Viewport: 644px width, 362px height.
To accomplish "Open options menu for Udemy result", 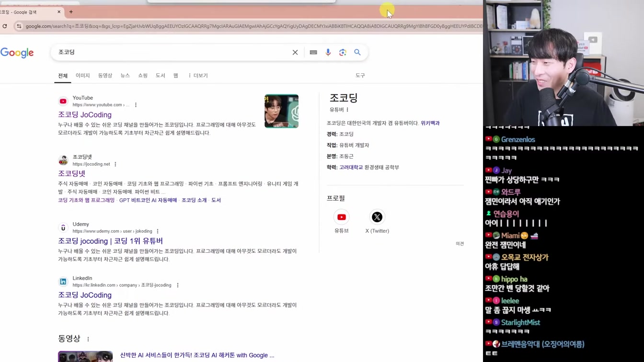I will (158, 231).
